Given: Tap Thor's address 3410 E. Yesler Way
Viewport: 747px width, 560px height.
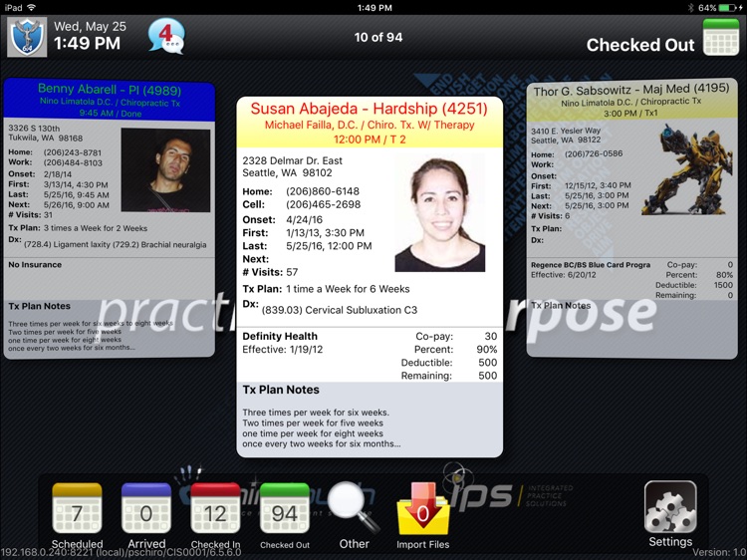Looking at the screenshot, I should (x=566, y=131).
